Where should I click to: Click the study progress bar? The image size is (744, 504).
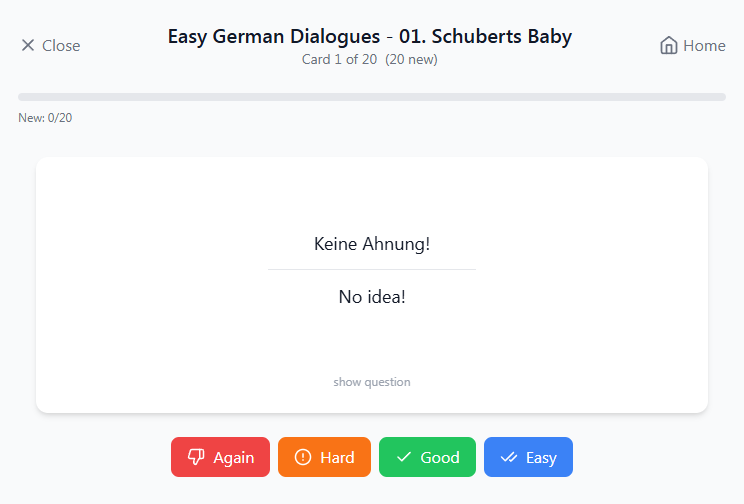tap(372, 97)
